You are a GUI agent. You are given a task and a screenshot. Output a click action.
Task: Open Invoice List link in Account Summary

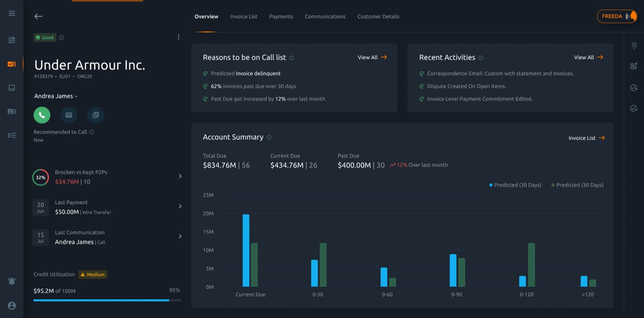coord(586,138)
